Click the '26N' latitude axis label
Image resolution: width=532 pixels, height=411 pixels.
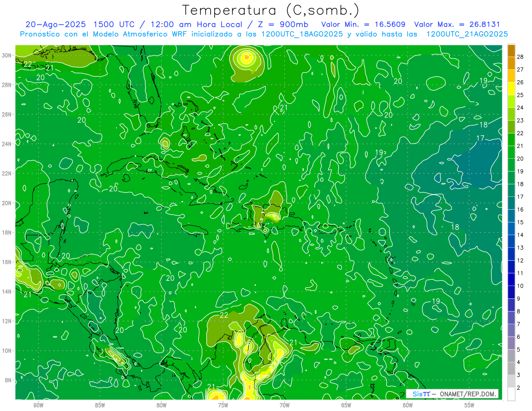coord(8,114)
